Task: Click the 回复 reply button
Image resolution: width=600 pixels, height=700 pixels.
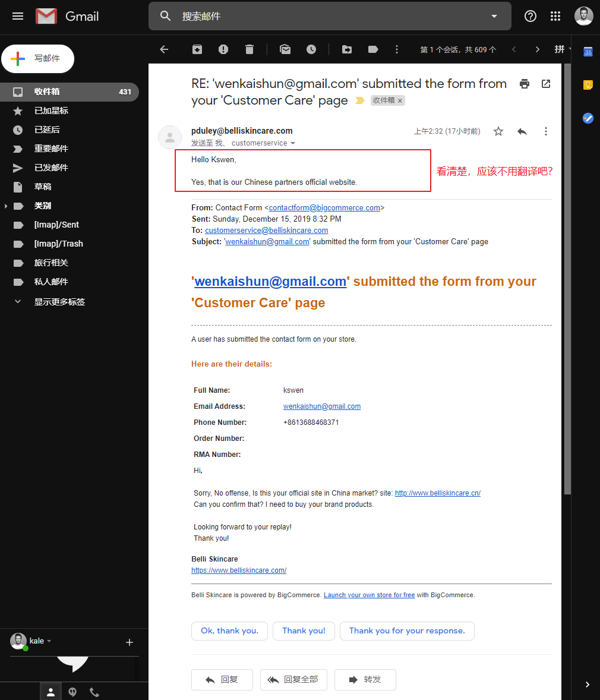Action: tap(222, 679)
